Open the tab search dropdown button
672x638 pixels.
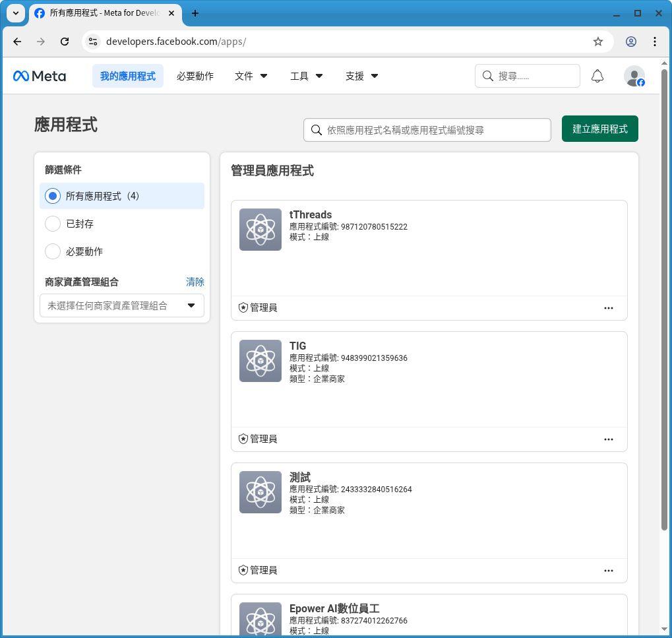coord(15,13)
